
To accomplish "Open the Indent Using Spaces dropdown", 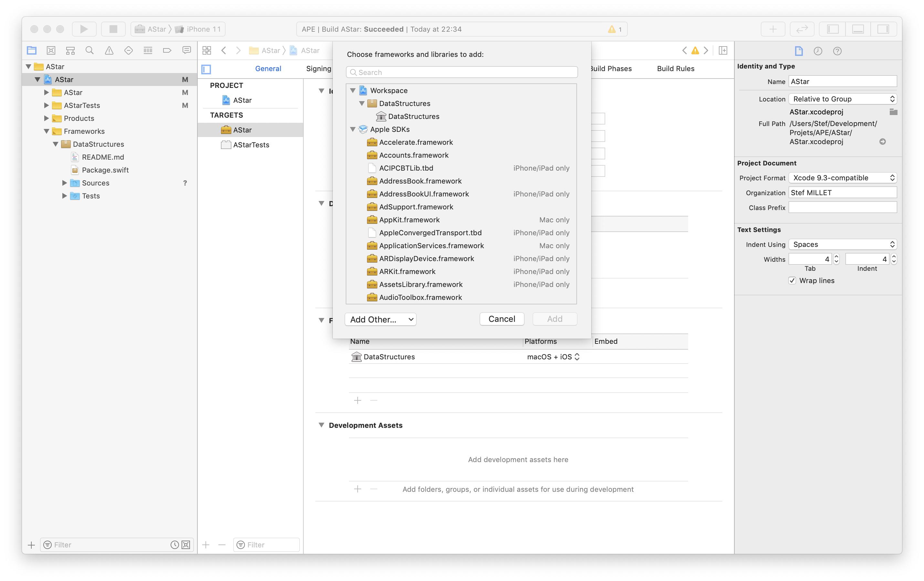I will pos(843,244).
